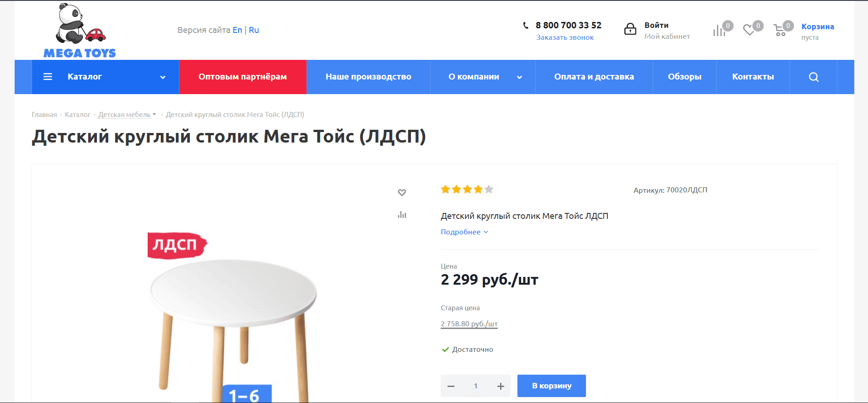The height and width of the screenshot is (403, 868).
Task: Rate the product with the fifth star
Action: 489,189
